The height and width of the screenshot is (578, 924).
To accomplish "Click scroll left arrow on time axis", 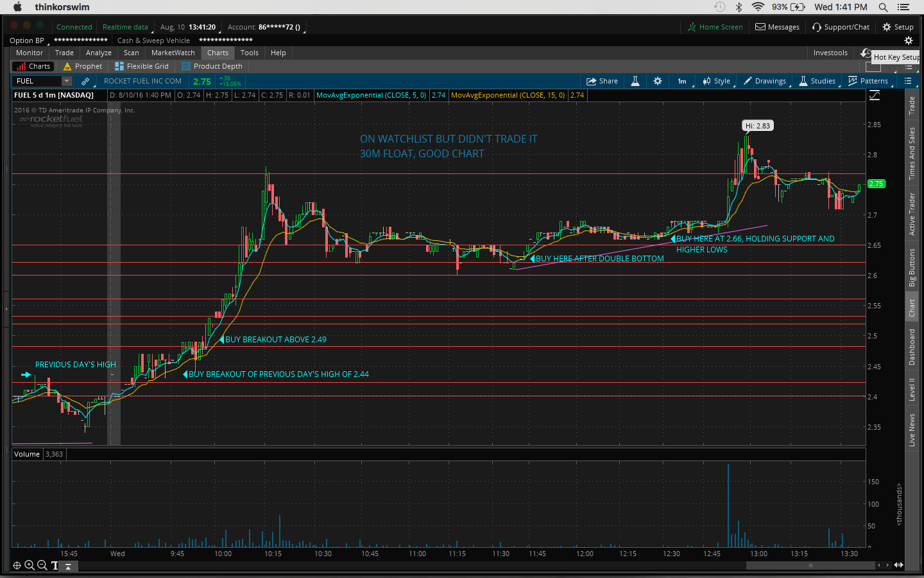I will (x=879, y=565).
